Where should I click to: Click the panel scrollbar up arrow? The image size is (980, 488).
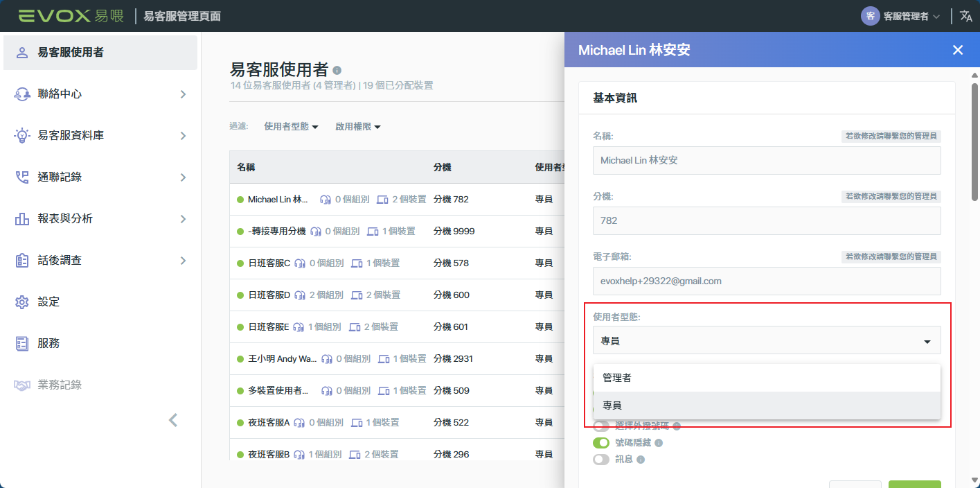click(974, 74)
